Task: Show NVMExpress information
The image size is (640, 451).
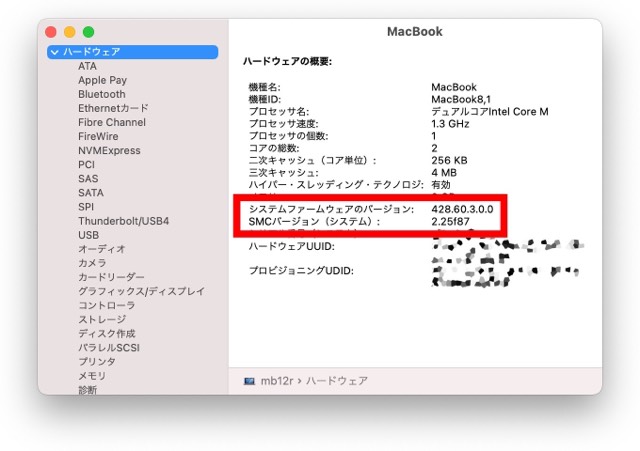Action: [109, 151]
